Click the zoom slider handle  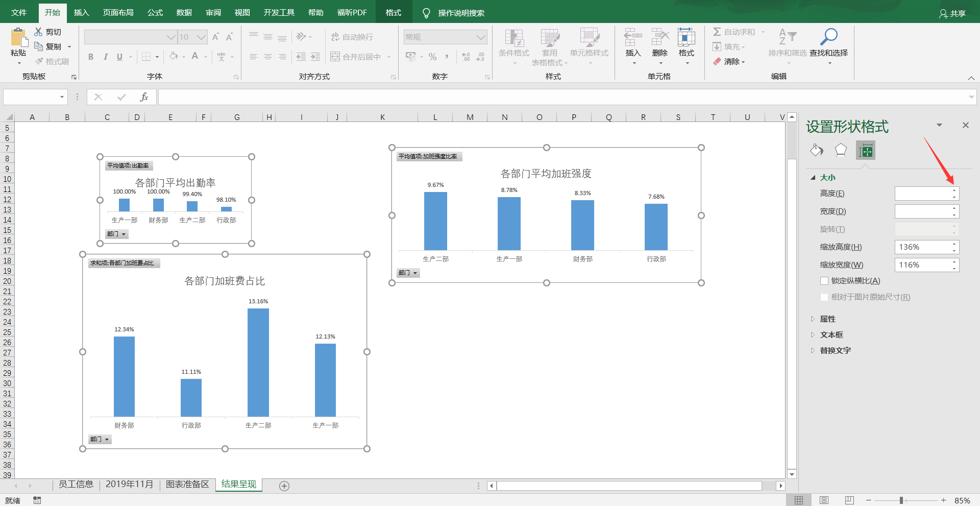tap(901, 500)
